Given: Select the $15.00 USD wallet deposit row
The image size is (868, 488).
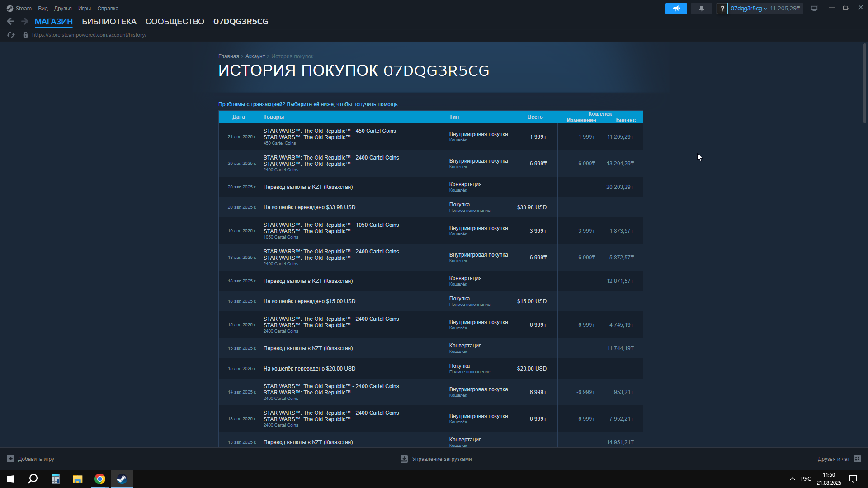Looking at the screenshot, I should click(x=430, y=301).
